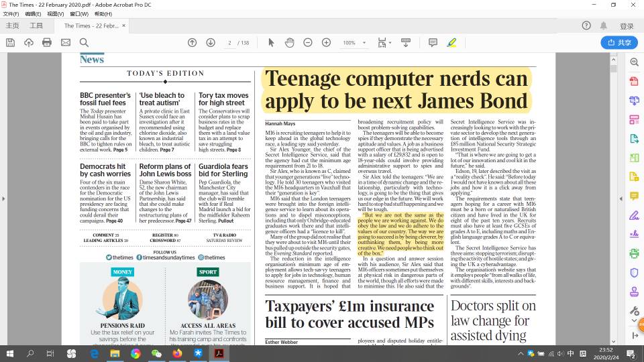Image resolution: width=644 pixels, height=362 pixels.
Task: Open the notifications bell icon
Action: (603, 25)
